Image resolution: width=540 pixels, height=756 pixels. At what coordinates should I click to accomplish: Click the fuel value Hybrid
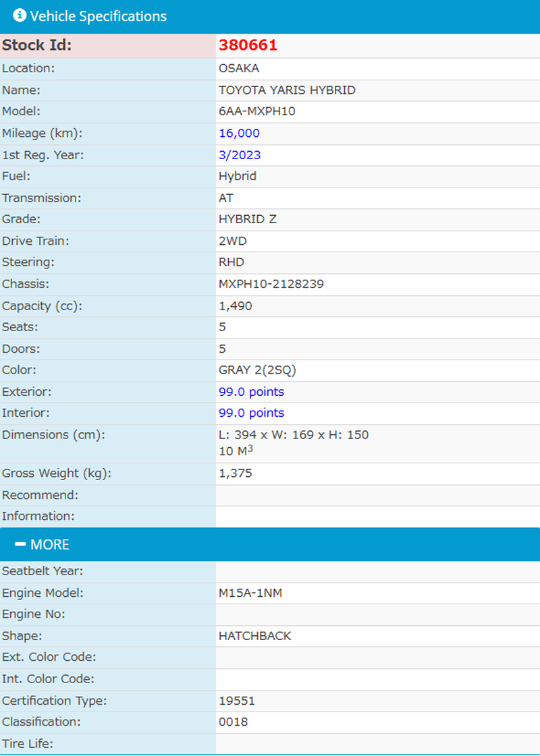click(238, 177)
